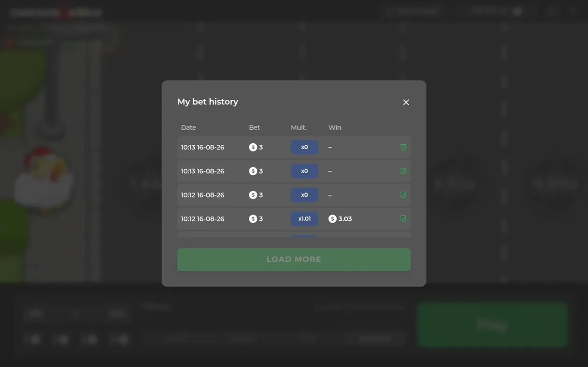Click the Bet column header
Viewport: 588px width, 367px height.
[x=254, y=127]
